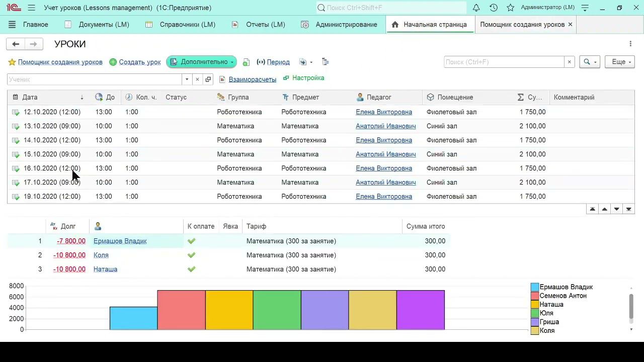
Task: Open the Помощник создания уроков link
Action: click(60, 62)
